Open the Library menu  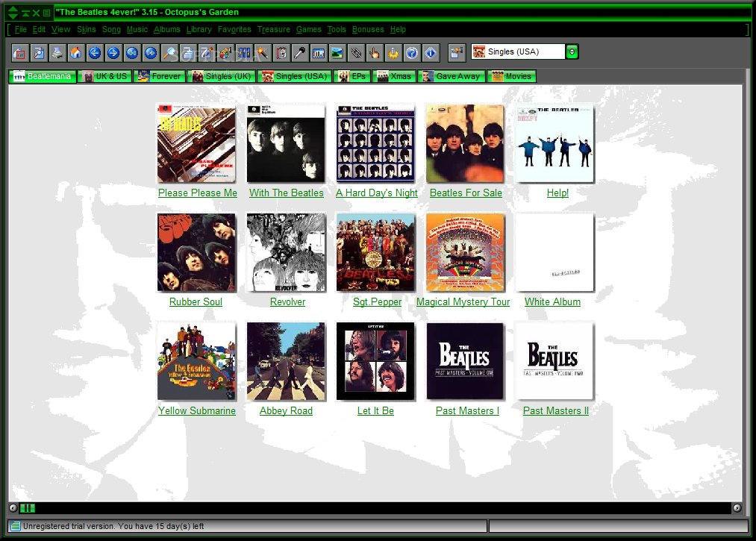[199, 29]
